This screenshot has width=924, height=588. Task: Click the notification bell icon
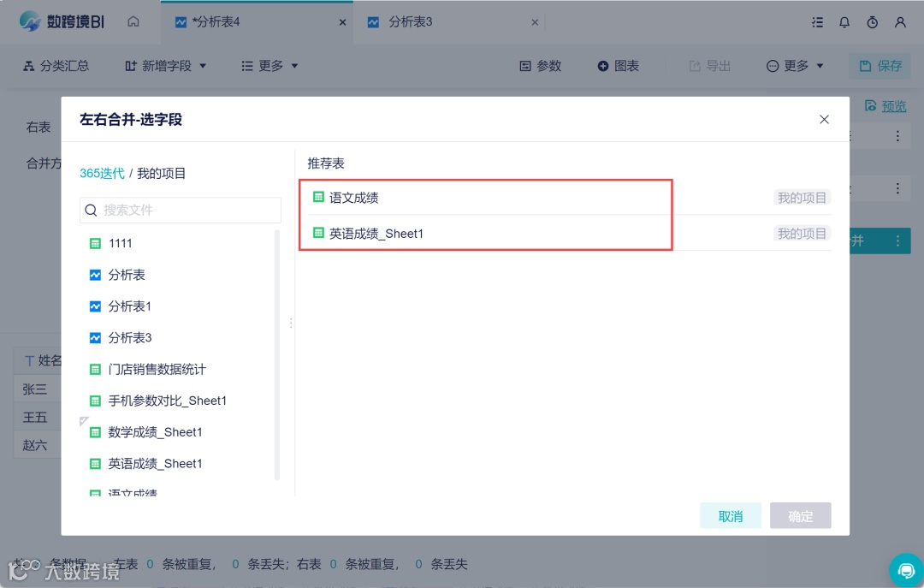[844, 22]
